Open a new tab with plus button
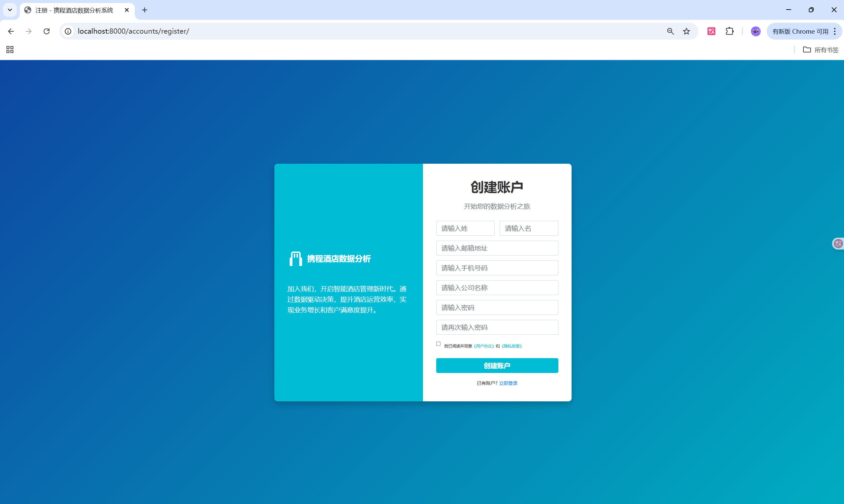 pos(144,10)
